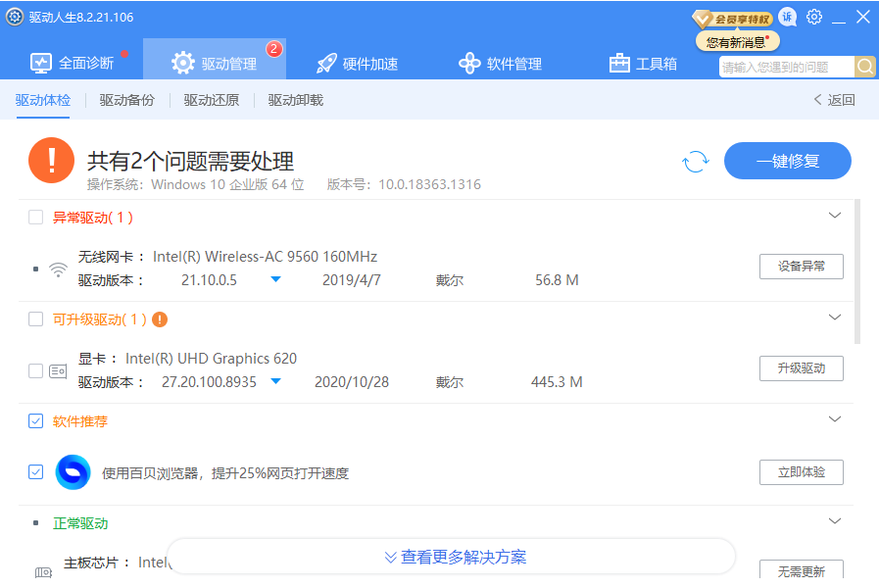The width and height of the screenshot is (879, 588).
Task: Click the 正常驱动 heading
Action: click(80, 523)
